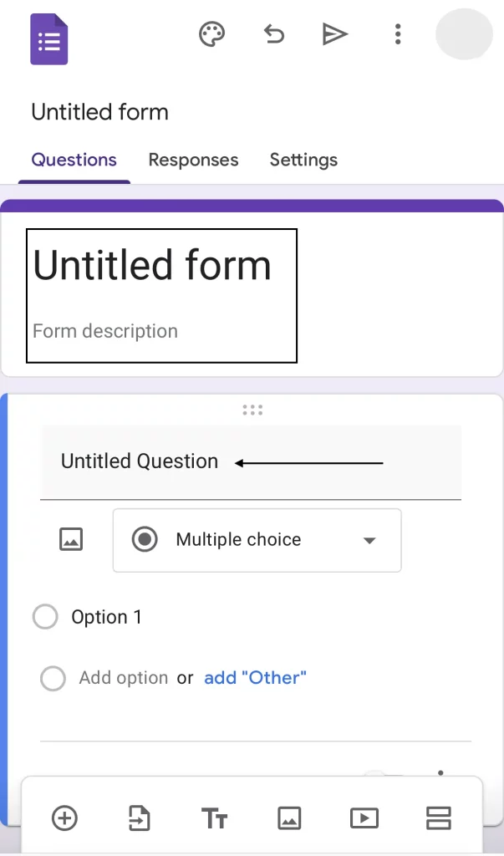
Task: Switch to the Responses tab
Action: (x=193, y=160)
